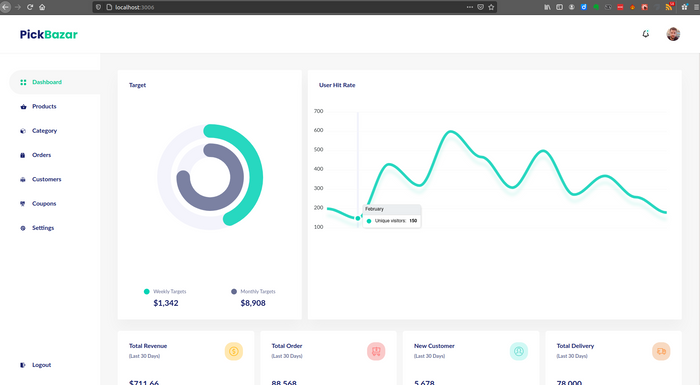Click the Total Order card title
The image size is (700, 385).
click(x=287, y=346)
